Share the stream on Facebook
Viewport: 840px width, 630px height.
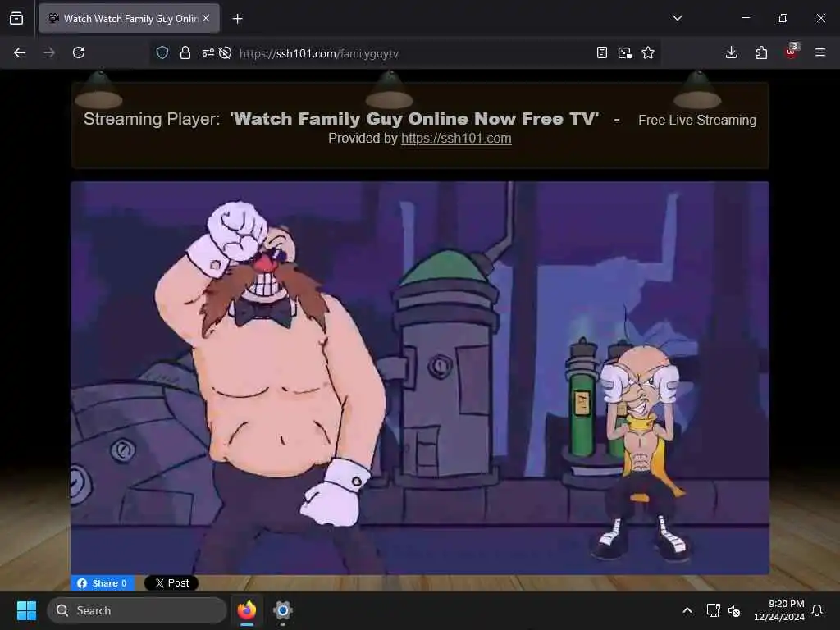click(x=103, y=583)
